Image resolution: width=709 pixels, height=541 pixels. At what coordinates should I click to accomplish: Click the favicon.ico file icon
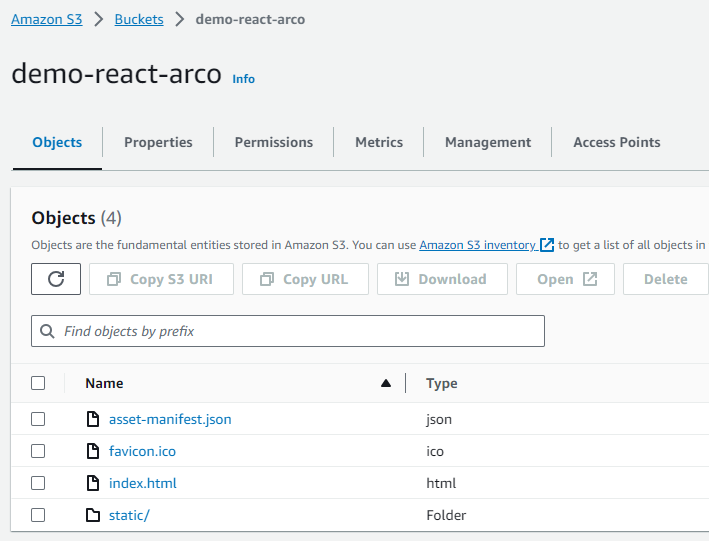pos(93,451)
